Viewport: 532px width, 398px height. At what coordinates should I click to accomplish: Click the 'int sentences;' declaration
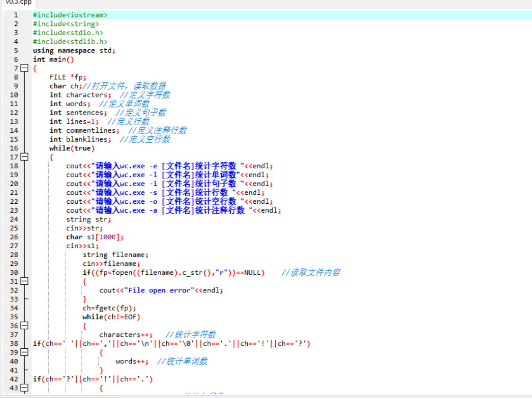78,113
